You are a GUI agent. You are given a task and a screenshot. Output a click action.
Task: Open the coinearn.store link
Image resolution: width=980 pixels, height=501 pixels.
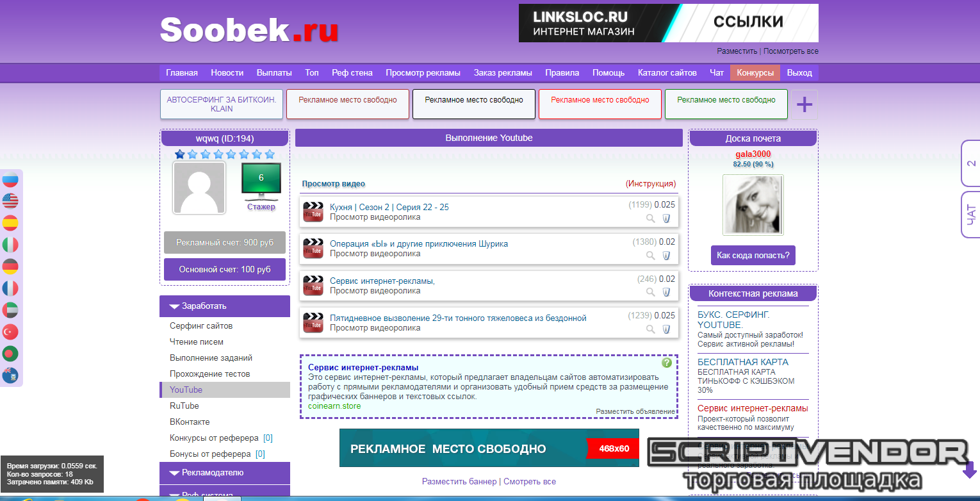tap(334, 406)
